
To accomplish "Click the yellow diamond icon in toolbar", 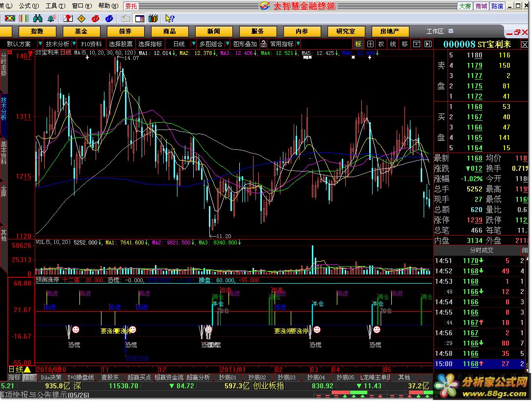I will point(81,19).
